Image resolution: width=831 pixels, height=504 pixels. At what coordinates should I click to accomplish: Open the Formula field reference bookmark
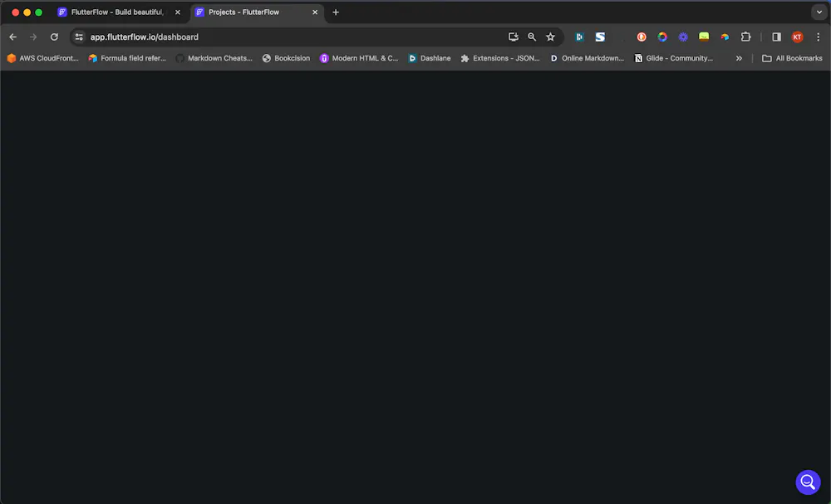[127, 58]
